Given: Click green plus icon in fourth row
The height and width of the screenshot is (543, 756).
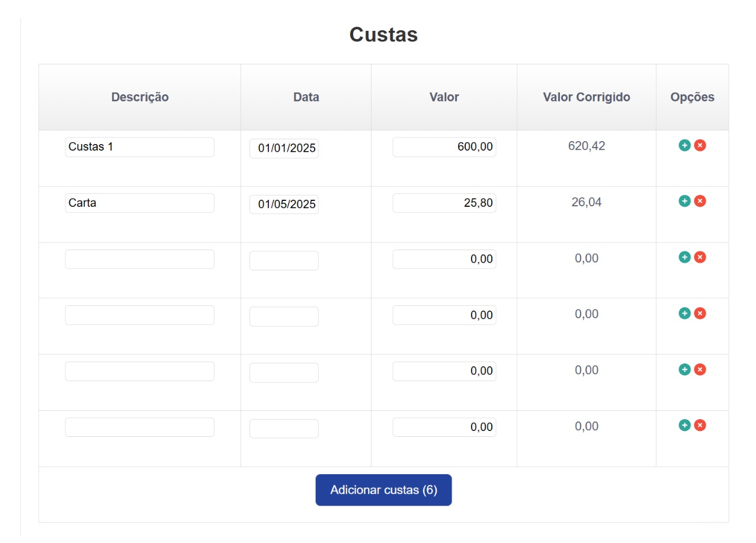Looking at the screenshot, I should (x=684, y=313).
